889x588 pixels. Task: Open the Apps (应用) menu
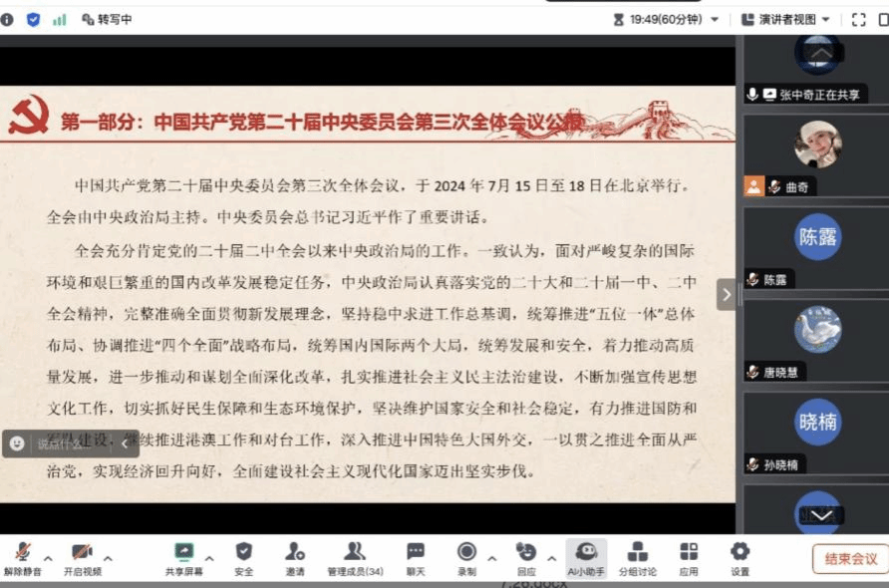point(689,556)
